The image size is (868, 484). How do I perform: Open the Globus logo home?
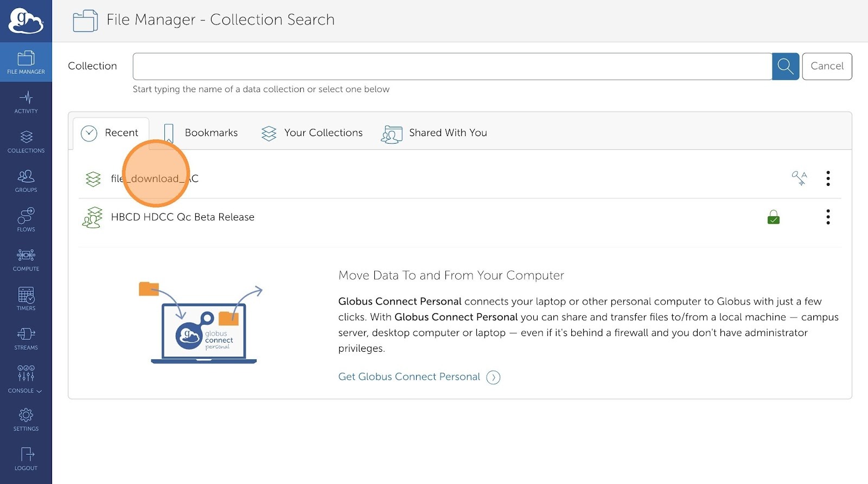click(x=25, y=21)
